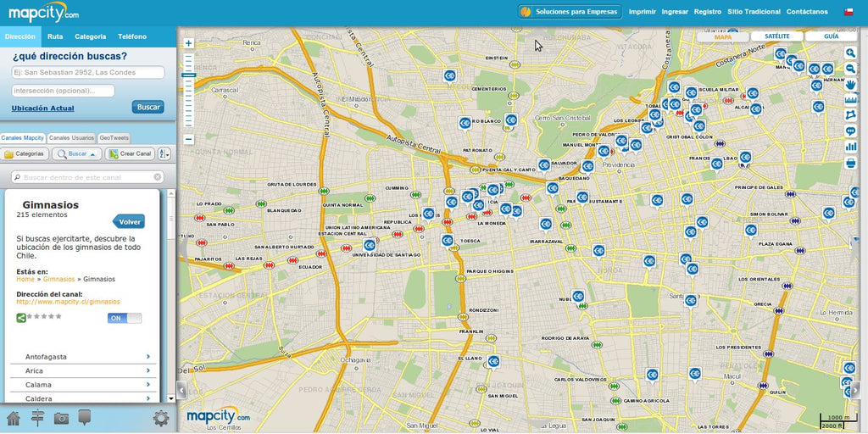Click the map zoom slider handle
The height and width of the screenshot is (434, 868).
(x=189, y=75)
